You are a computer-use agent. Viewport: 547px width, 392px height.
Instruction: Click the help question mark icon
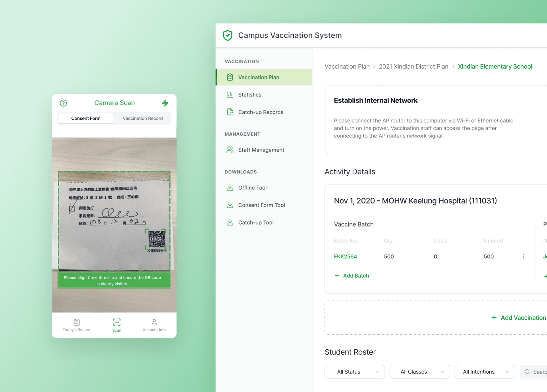pos(63,103)
